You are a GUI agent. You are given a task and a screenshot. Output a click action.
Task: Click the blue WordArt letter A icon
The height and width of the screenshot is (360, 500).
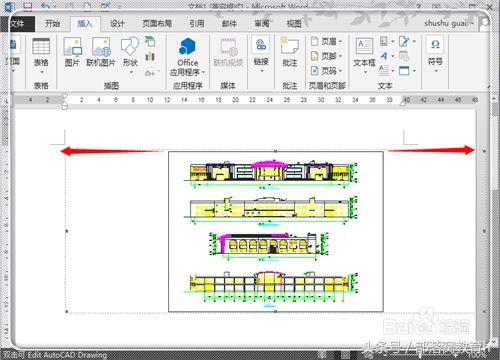tap(384, 56)
